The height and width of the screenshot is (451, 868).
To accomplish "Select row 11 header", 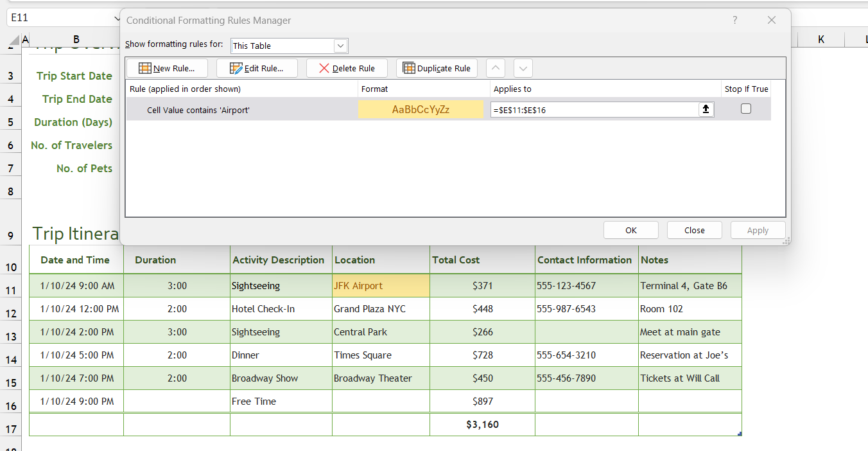I will tap(10, 286).
